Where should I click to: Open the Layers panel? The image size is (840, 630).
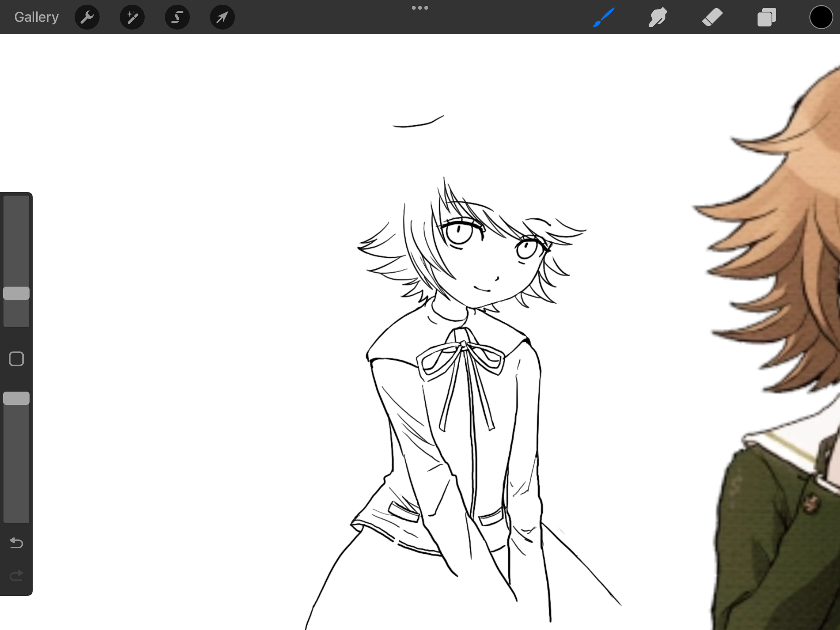[766, 17]
